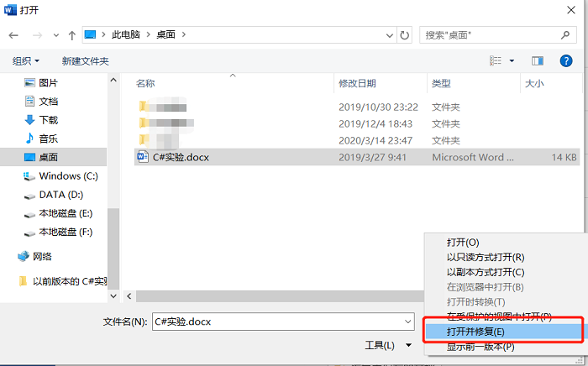Toggle the preview pane icon

pyautogui.click(x=538, y=60)
